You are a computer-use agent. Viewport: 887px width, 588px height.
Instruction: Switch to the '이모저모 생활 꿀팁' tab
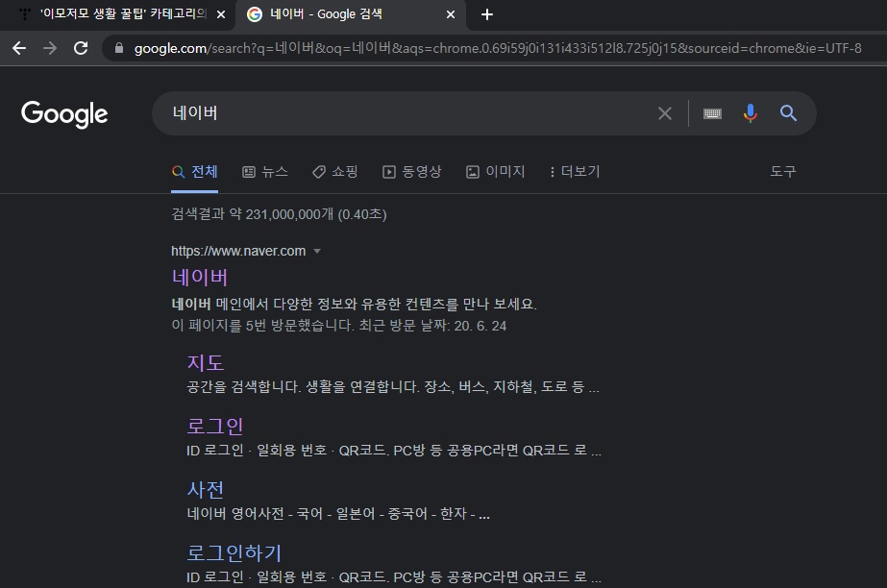pyautogui.click(x=118, y=14)
